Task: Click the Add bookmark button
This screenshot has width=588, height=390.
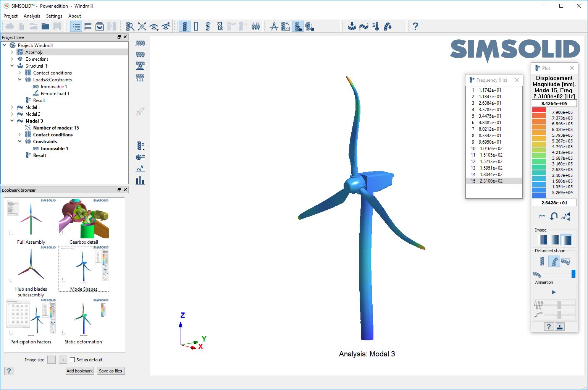Action: click(x=80, y=371)
